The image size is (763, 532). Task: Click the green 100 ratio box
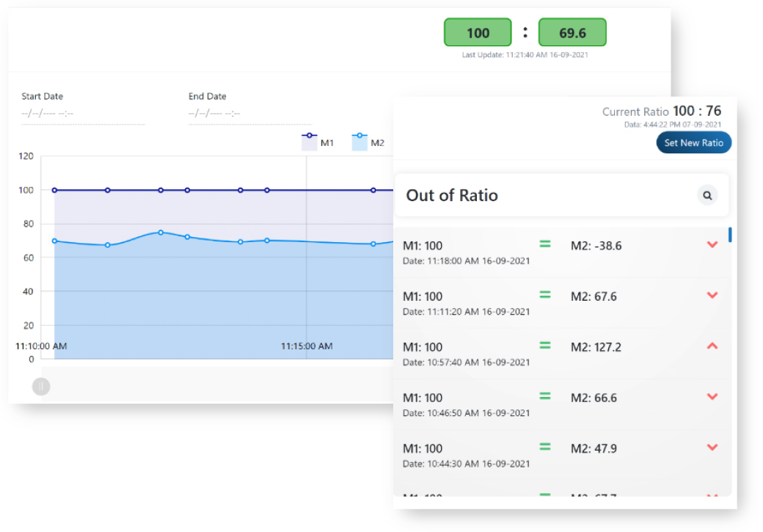478,32
